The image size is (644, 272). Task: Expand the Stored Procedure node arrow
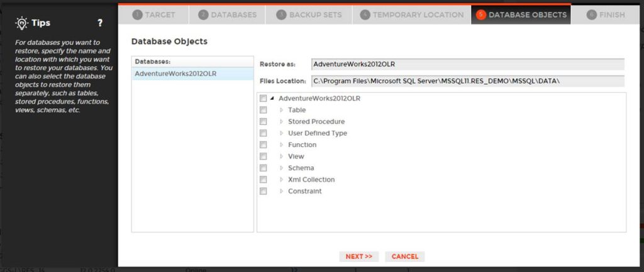pos(281,121)
